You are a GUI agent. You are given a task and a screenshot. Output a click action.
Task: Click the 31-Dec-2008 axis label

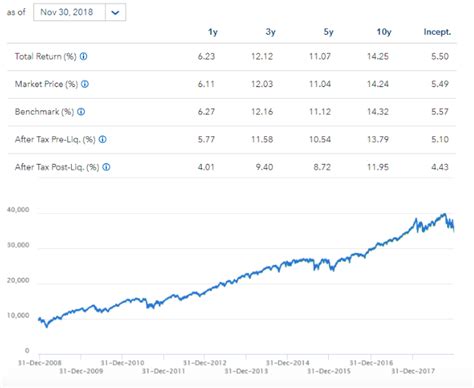click(40, 363)
